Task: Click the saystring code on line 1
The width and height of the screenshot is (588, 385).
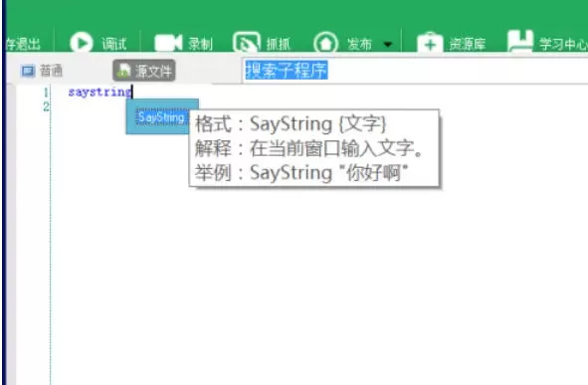Action: click(99, 92)
